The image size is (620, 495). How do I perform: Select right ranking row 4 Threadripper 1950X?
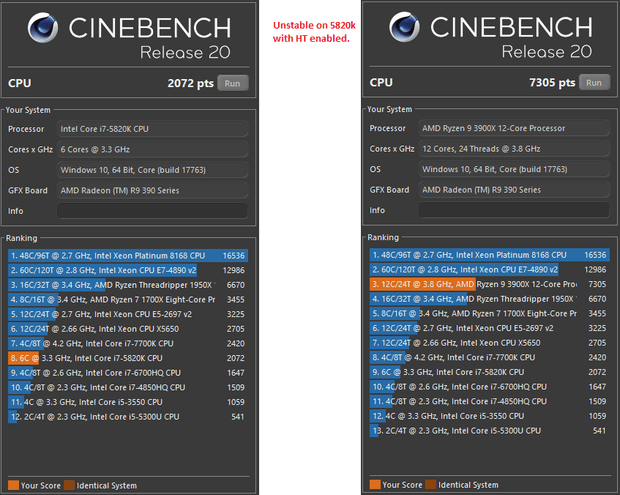click(x=490, y=299)
